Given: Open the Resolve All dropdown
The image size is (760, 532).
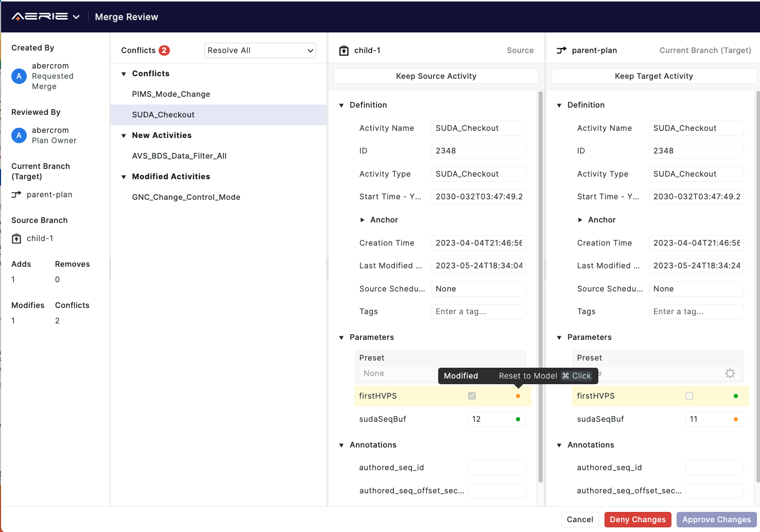Looking at the screenshot, I should click(x=260, y=50).
